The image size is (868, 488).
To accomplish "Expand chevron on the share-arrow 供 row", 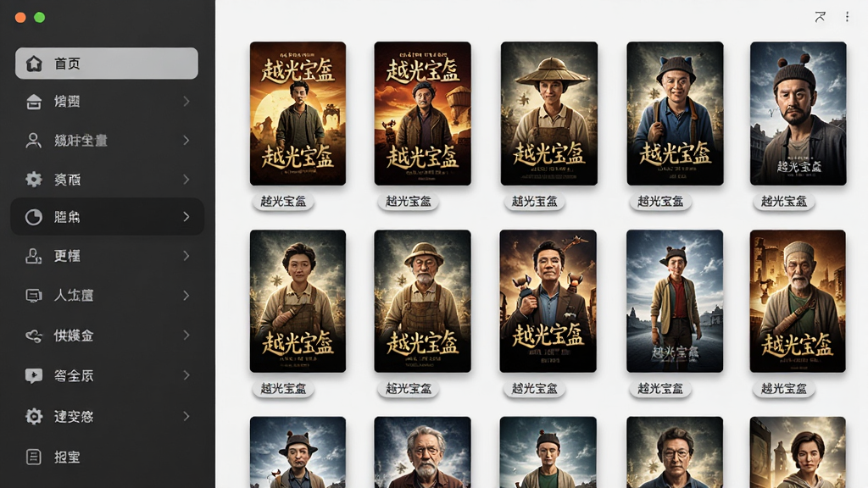I will [186, 335].
